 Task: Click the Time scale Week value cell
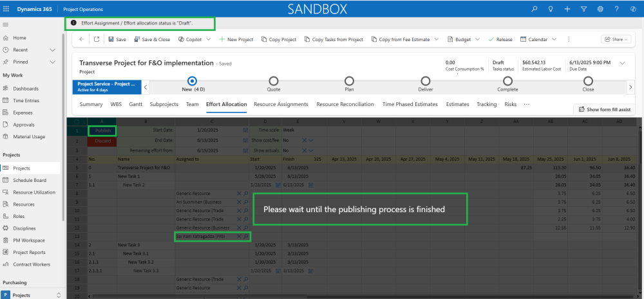[x=304, y=130]
